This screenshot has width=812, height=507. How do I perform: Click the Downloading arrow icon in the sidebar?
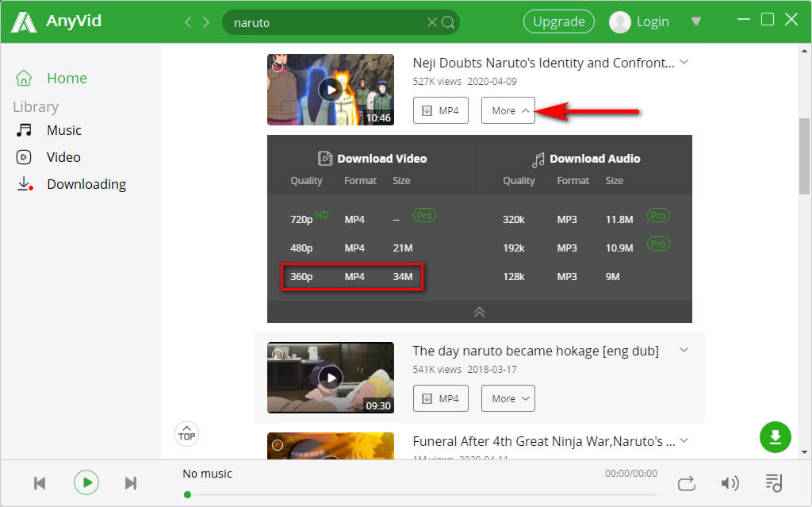pos(25,184)
